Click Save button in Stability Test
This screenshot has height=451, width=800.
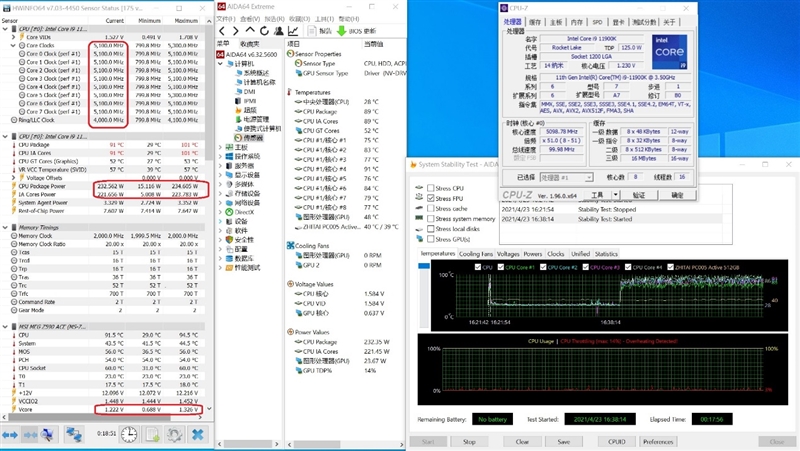564,441
